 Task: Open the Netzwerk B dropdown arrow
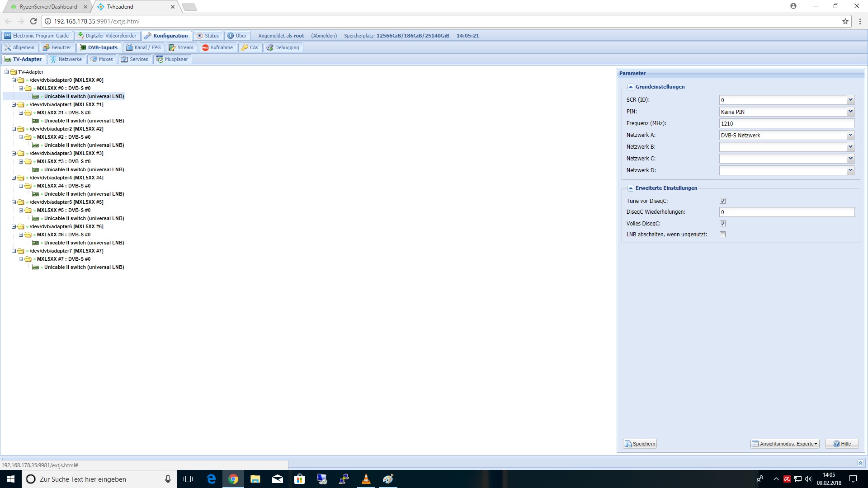(x=850, y=147)
